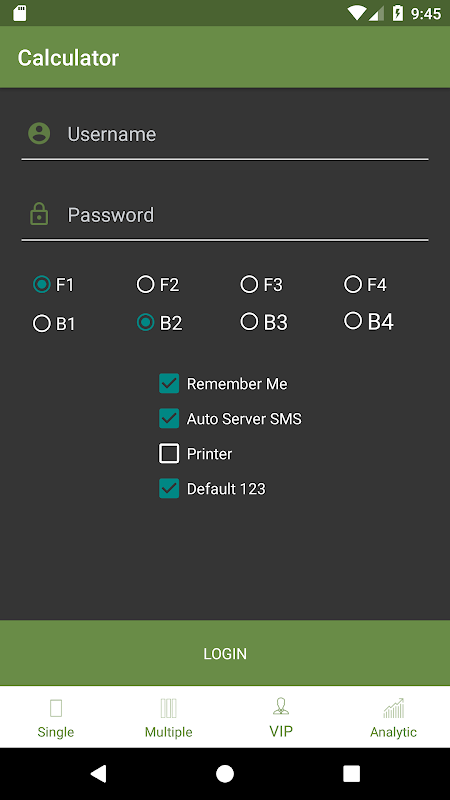Select the F2 radio button

145,284
